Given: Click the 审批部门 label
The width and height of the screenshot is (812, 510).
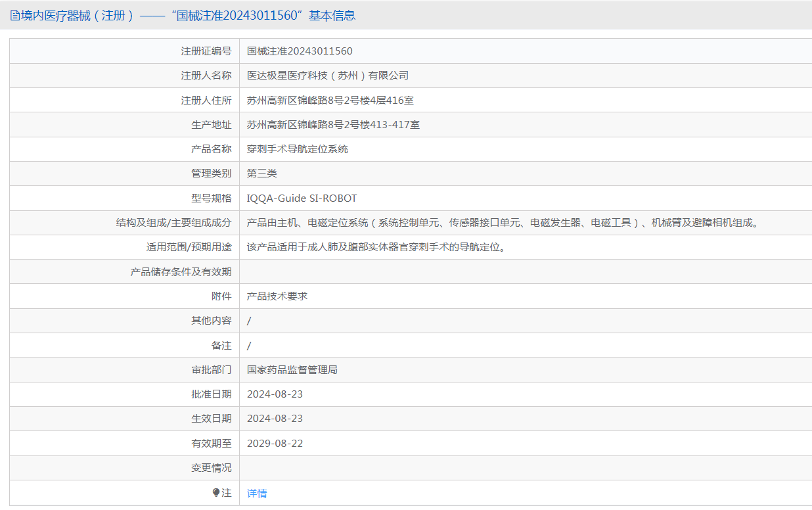Looking at the screenshot, I should [x=212, y=369].
